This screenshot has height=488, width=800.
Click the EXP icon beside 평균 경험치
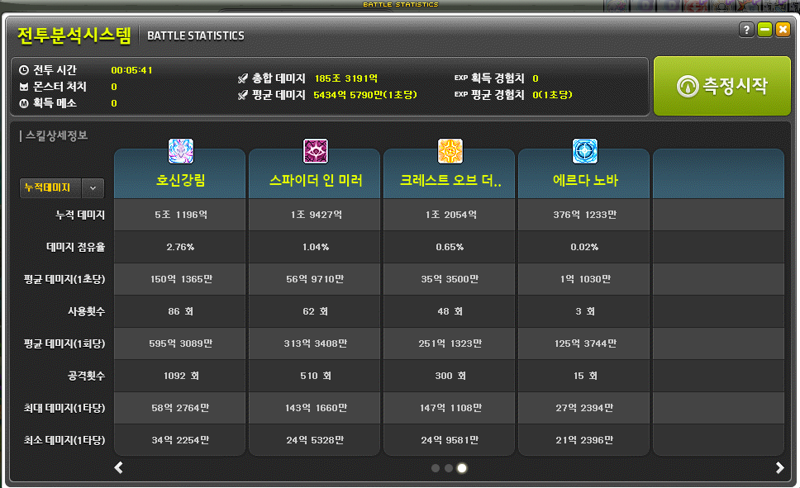tap(461, 94)
